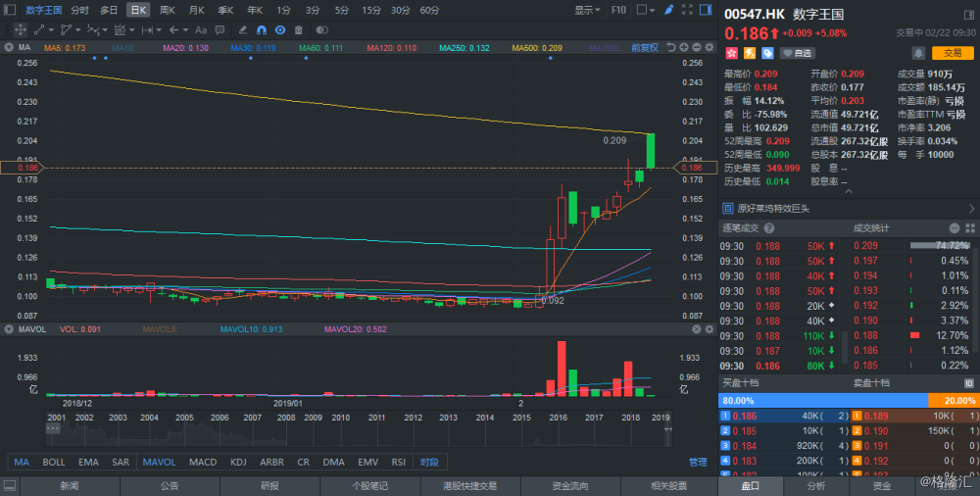Click the price alert bell icon
The image size is (980, 496).
(917, 53)
